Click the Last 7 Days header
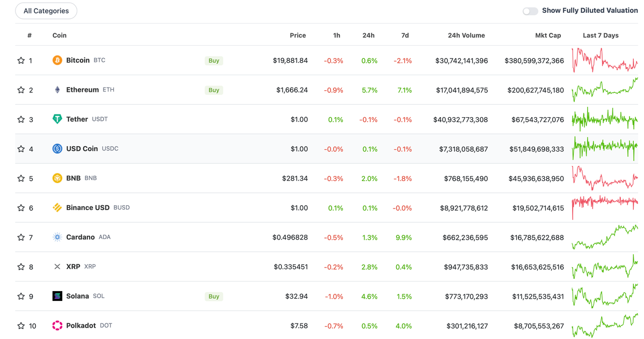This screenshot has width=644, height=339. [x=601, y=35]
